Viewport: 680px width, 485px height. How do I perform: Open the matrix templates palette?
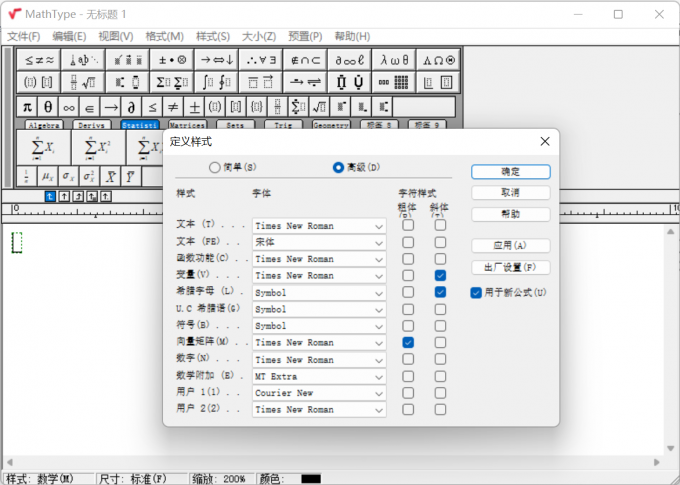point(394,82)
